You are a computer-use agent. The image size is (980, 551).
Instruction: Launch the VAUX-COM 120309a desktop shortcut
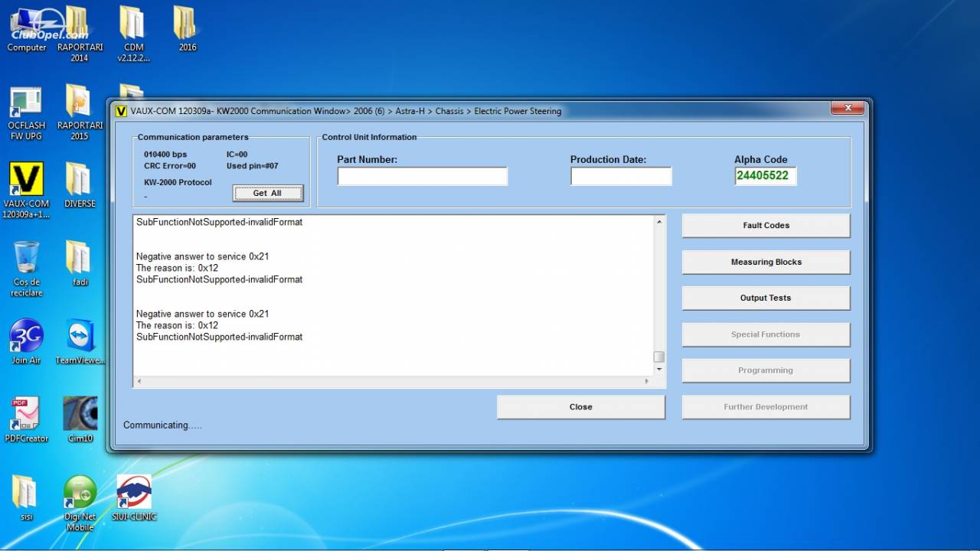click(x=26, y=191)
